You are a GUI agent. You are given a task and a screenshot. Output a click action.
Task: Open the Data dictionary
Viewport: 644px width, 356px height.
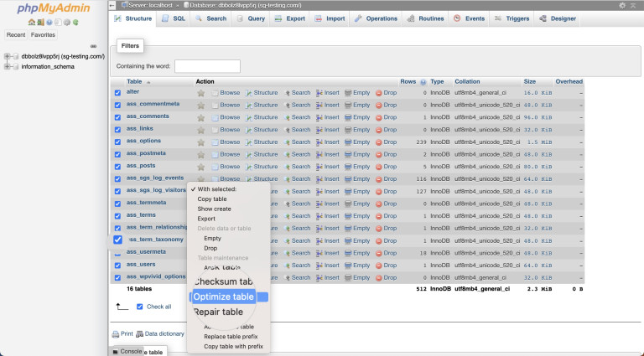tap(160, 334)
